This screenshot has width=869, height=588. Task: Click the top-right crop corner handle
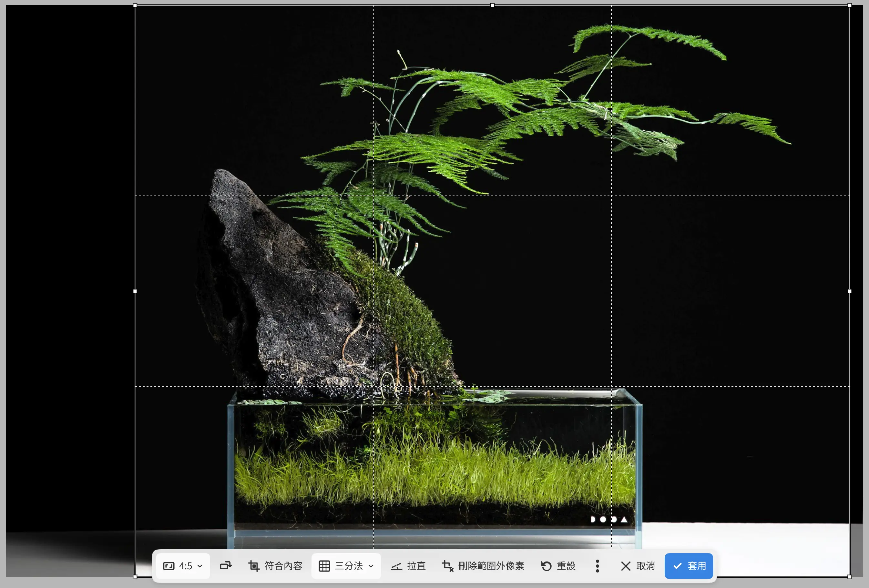tap(850, 5)
